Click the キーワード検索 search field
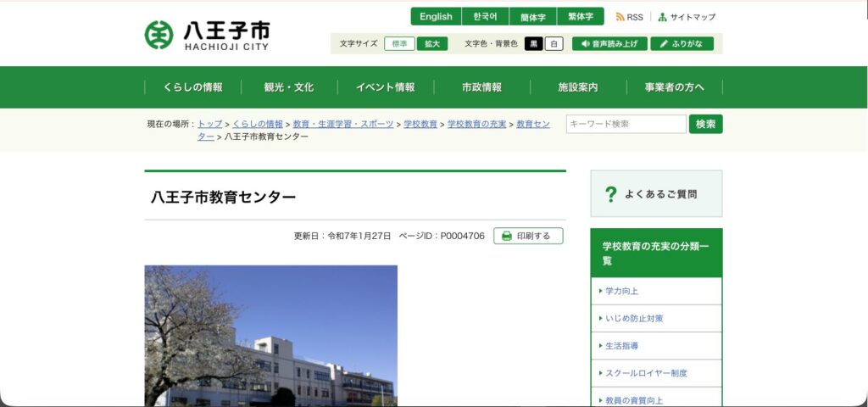 tap(626, 124)
